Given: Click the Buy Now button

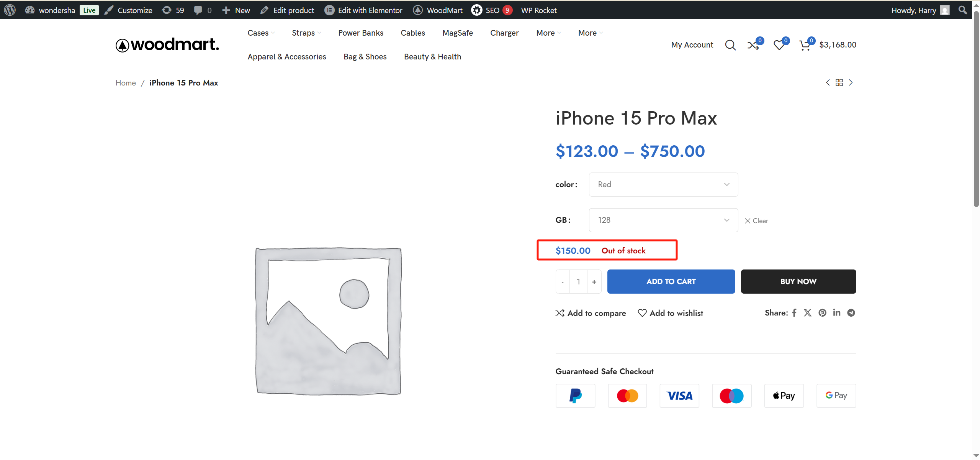Looking at the screenshot, I should click(x=798, y=281).
